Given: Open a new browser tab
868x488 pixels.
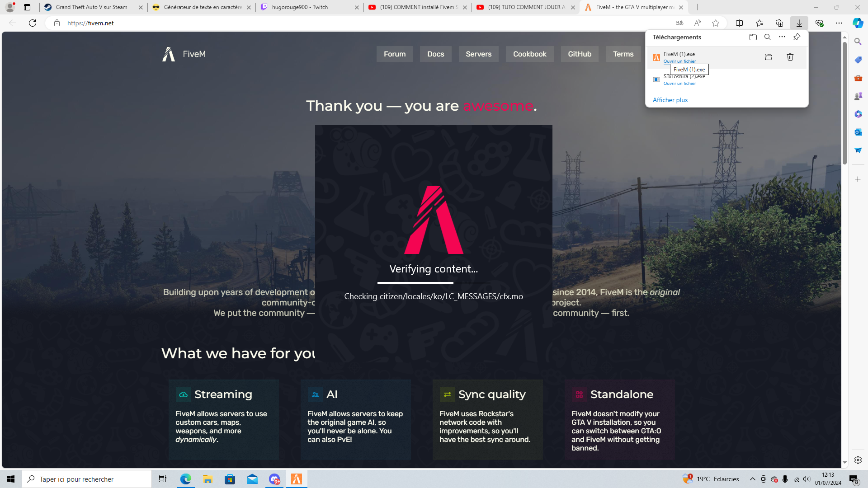Looking at the screenshot, I should 698,7.
